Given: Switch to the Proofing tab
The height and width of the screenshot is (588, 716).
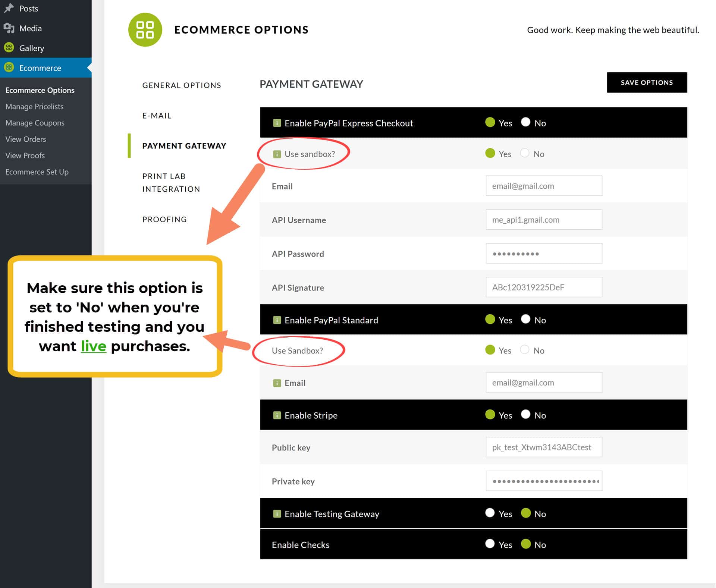Looking at the screenshot, I should [x=164, y=219].
